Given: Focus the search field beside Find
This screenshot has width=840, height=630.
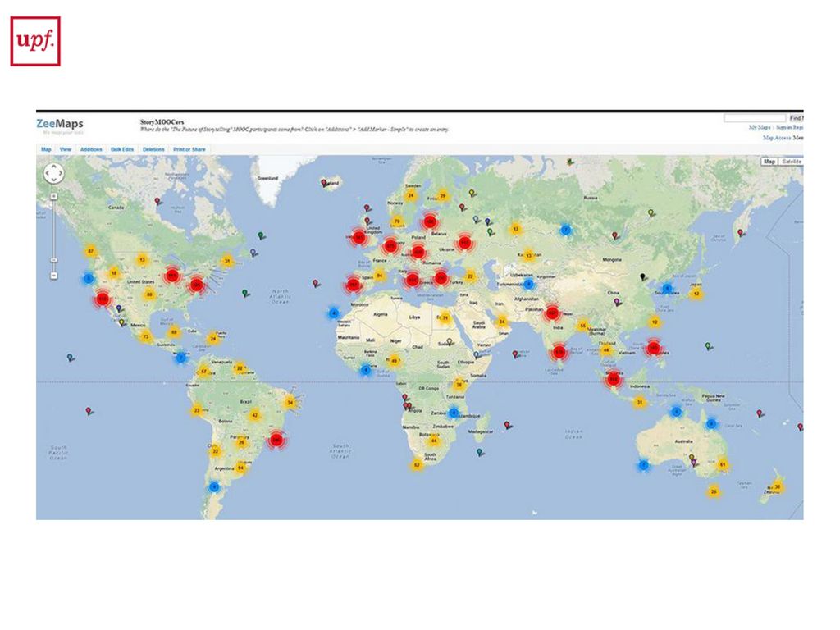Looking at the screenshot, I should coord(755,118).
